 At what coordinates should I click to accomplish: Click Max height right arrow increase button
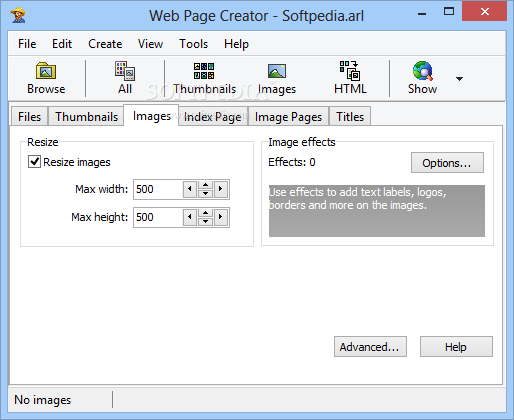(221, 217)
